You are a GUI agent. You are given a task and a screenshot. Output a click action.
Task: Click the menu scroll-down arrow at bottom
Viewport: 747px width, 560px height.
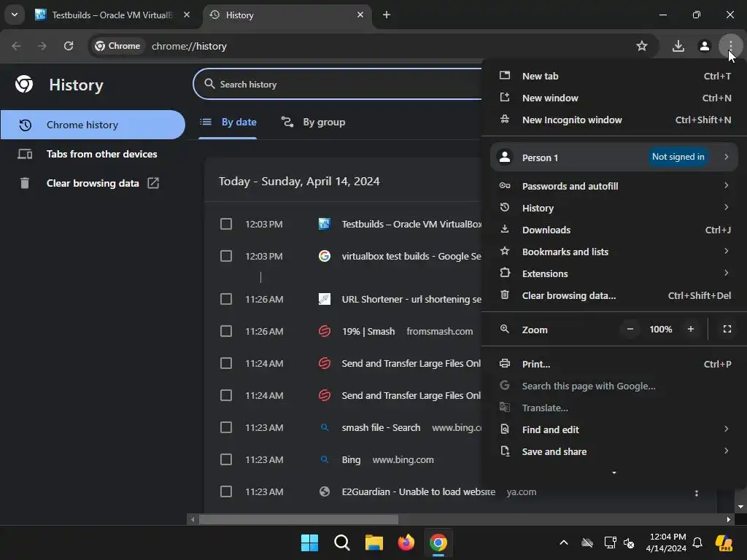pyautogui.click(x=614, y=472)
